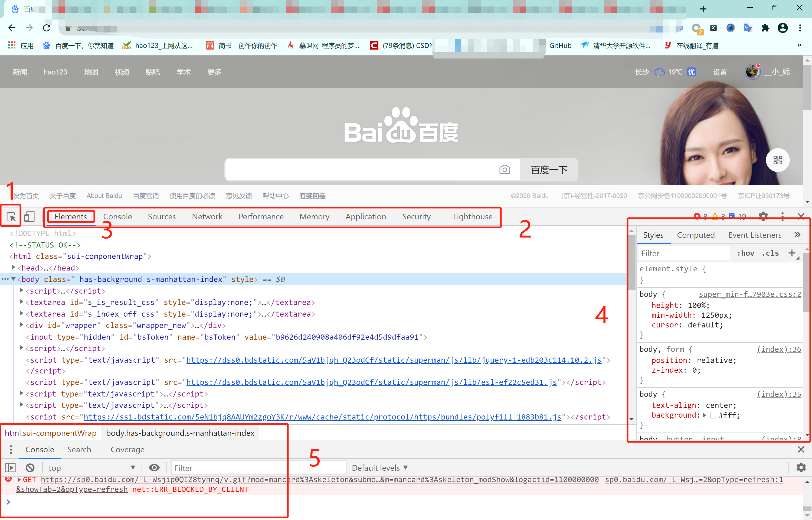
Task: Expand the div wrapper element node
Action: pyautogui.click(x=21, y=325)
